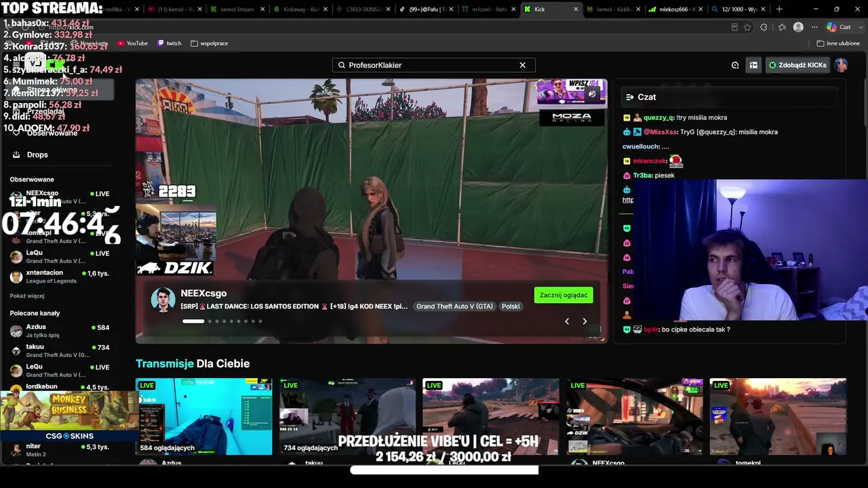This screenshot has height=488, width=868.
Task: Open the Monkey Business CSG Skins banner
Action: [x=68, y=416]
